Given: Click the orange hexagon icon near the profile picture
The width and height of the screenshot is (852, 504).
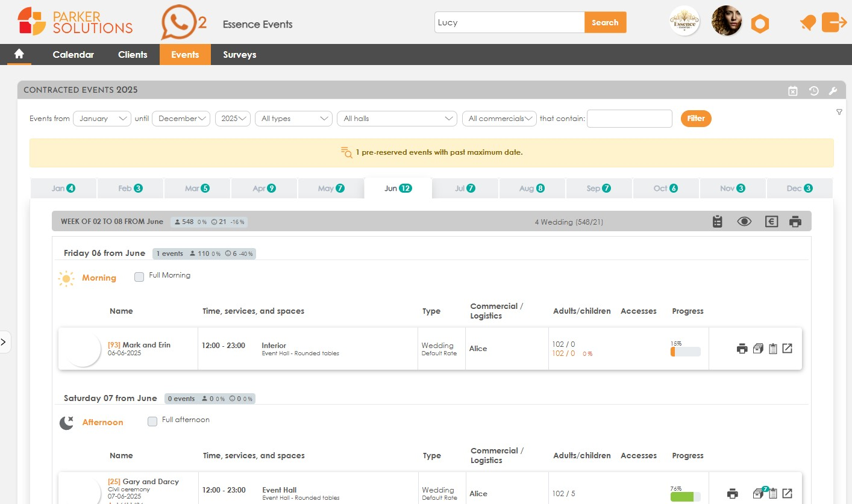Looking at the screenshot, I should [760, 22].
